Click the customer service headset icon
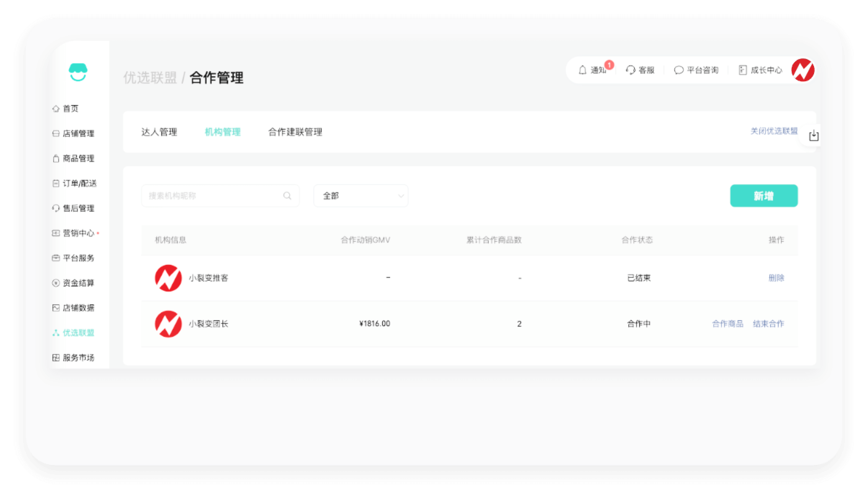 (x=630, y=70)
